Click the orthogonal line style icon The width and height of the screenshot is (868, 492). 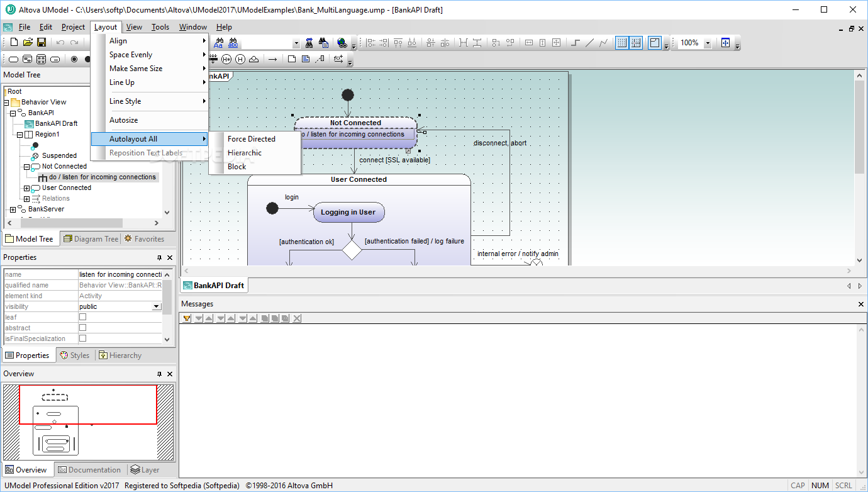[x=576, y=43]
